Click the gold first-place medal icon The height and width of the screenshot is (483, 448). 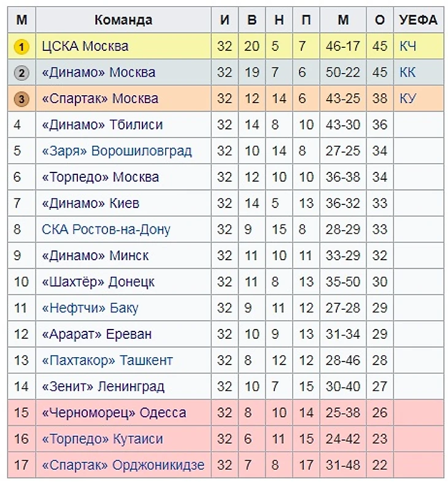21,47
